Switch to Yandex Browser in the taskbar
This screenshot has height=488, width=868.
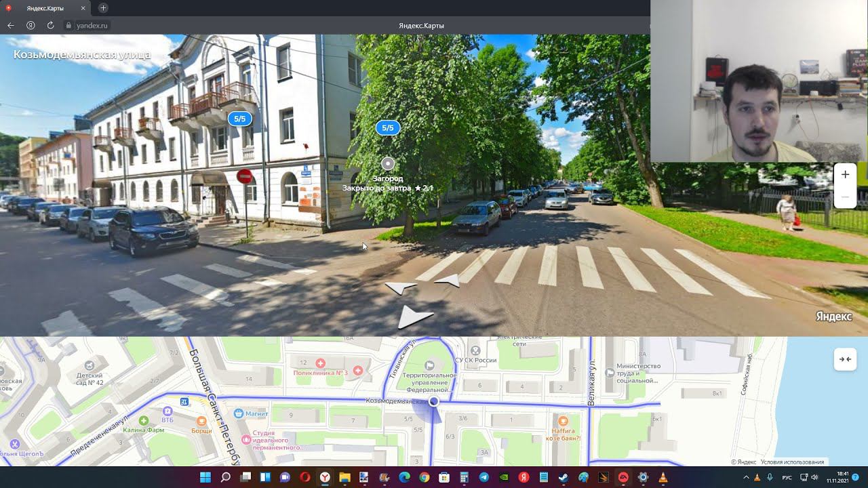325,477
